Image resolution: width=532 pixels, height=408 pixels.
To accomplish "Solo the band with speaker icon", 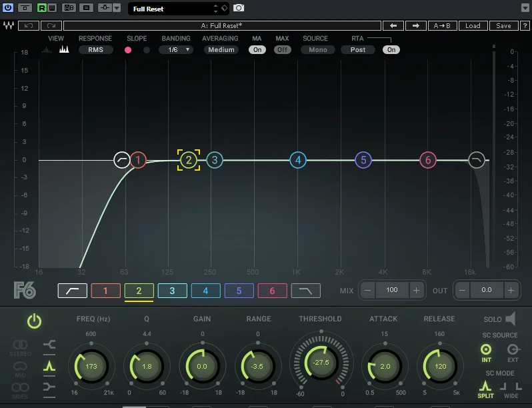I will tap(511, 319).
